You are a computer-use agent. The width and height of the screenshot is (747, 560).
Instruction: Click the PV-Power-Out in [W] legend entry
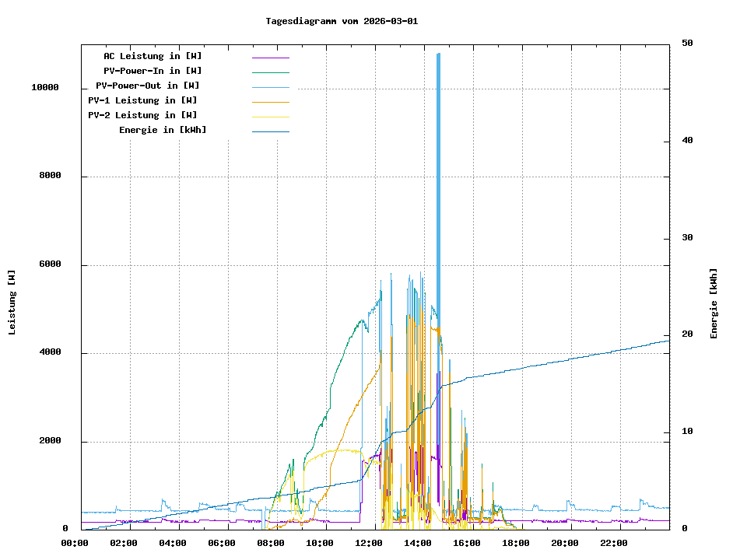click(x=148, y=86)
